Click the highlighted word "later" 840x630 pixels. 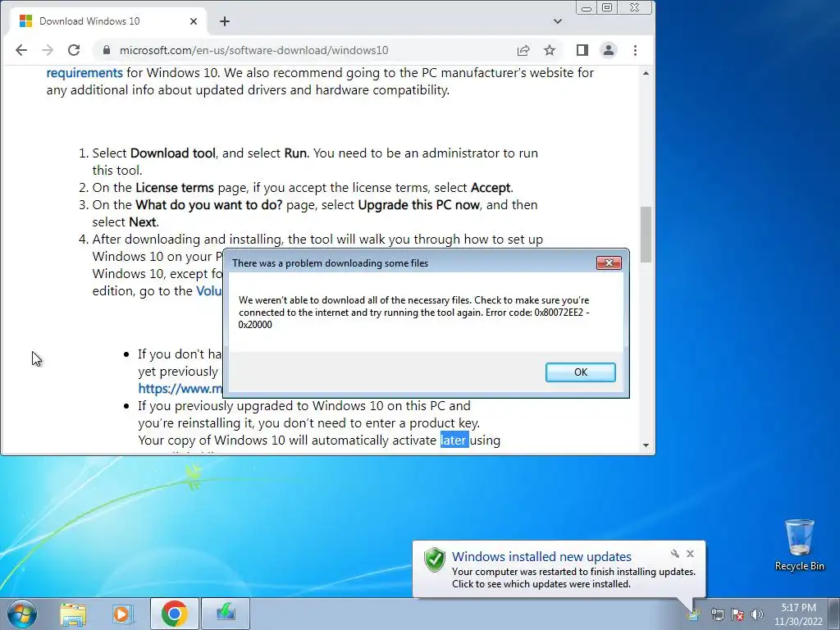[454, 441]
